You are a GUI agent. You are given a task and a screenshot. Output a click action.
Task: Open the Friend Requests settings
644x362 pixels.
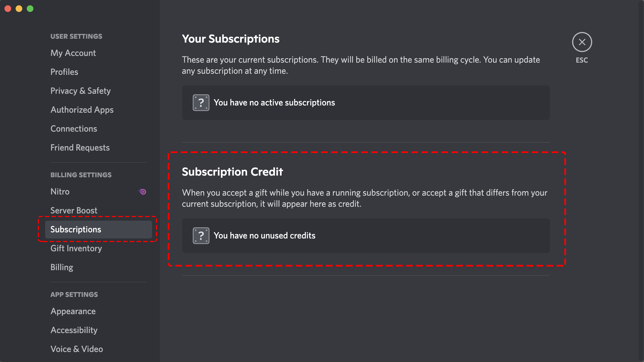tap(80, 147)
